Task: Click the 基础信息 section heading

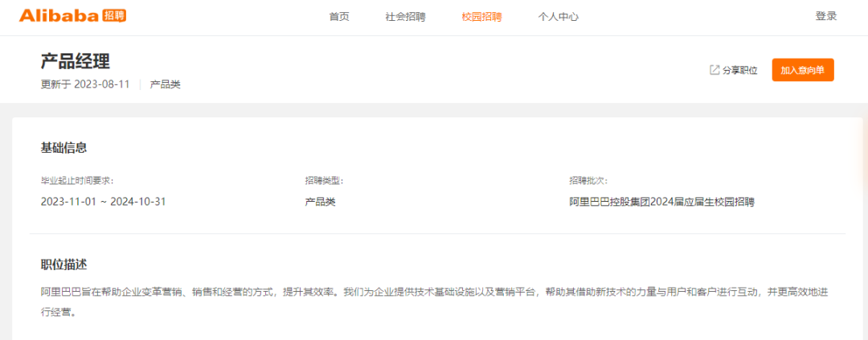Action: tap(63, 148)
